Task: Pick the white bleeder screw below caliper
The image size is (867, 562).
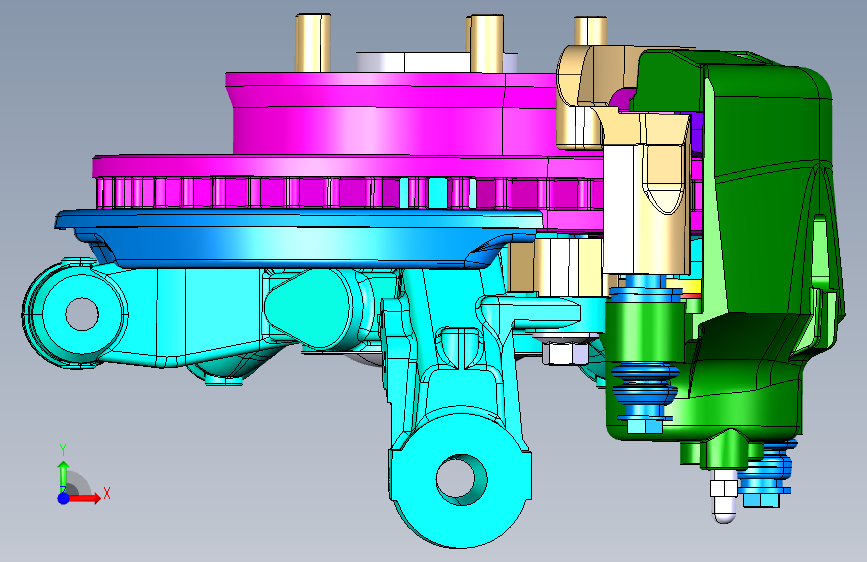Action: pos(723,499)
